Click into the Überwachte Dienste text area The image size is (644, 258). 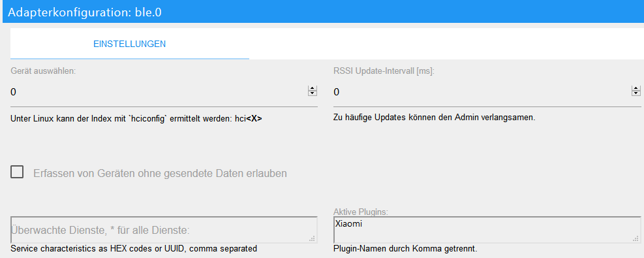point(164,230)
